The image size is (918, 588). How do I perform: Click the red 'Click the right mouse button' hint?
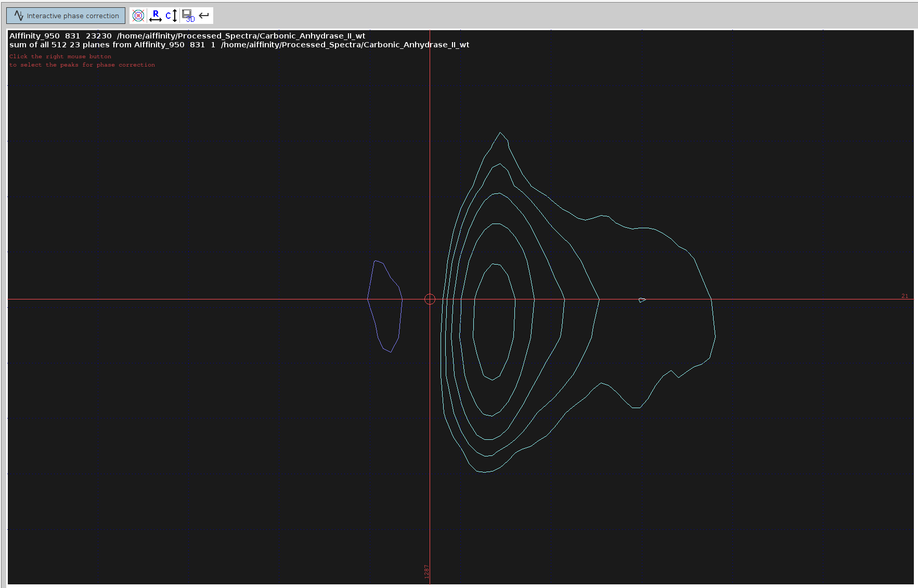click(x=60, y=56)
